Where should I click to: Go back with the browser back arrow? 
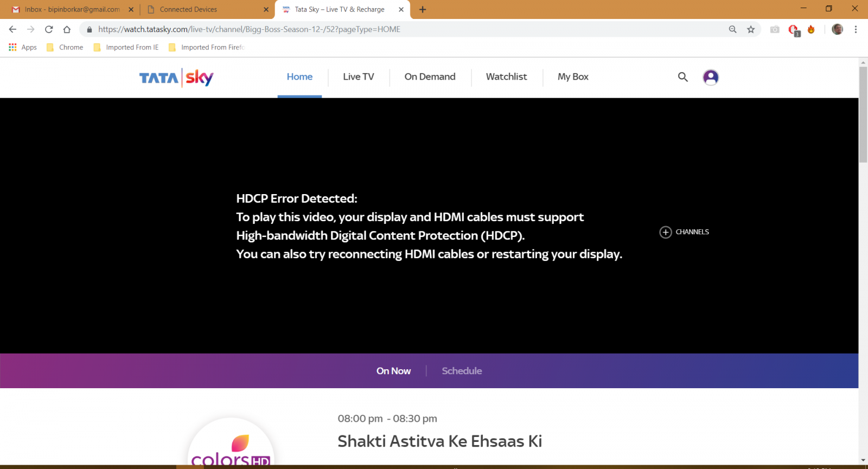12,29
